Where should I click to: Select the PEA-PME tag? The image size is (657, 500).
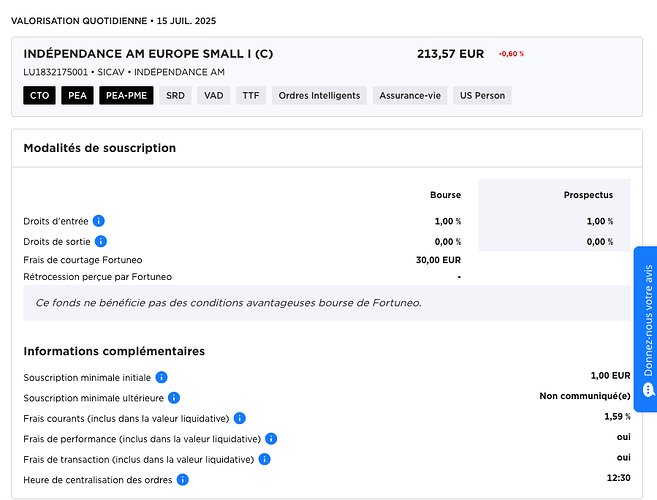(126, 96)
